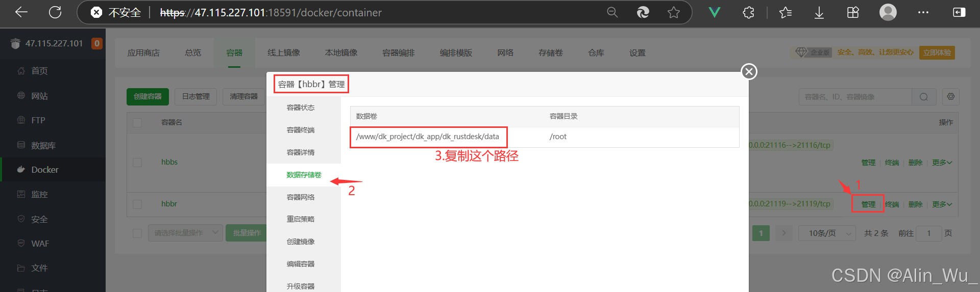Click the container name search input field

click(855, 97)
